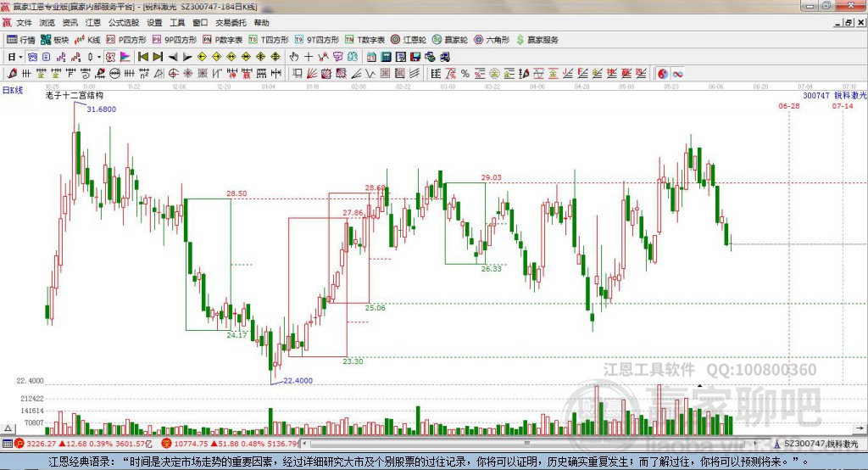The width and height of the screenshot is (868, 470).
Task: Open the 文件 menu
Action: pyautogui.click(x=24, y=23)
